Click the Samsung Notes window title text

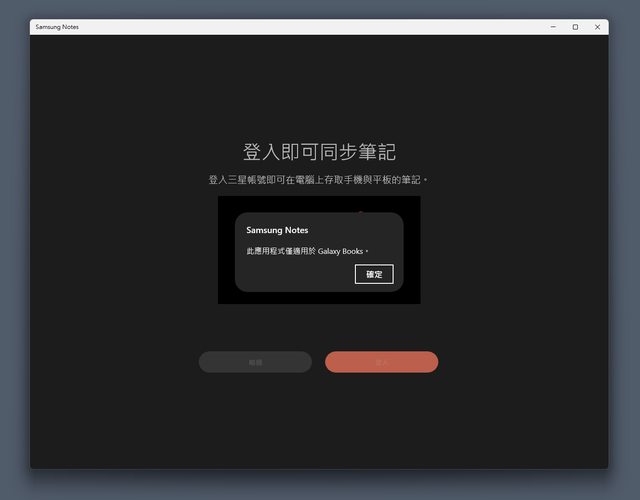[57, 27]
